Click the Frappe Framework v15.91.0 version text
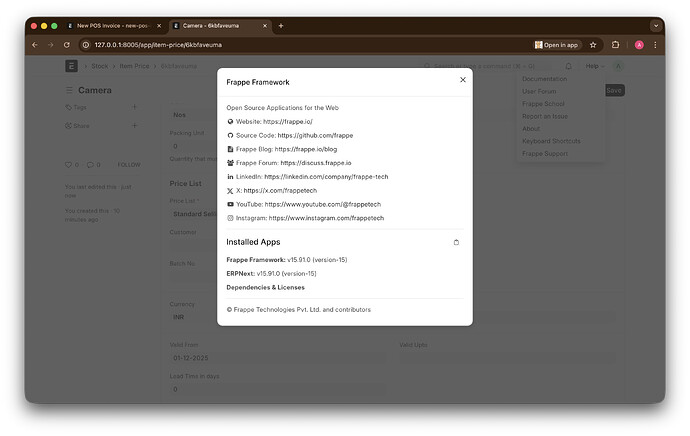Image resolution: width=690 pixels, height=436 pixels. click(x=286, y=260)
